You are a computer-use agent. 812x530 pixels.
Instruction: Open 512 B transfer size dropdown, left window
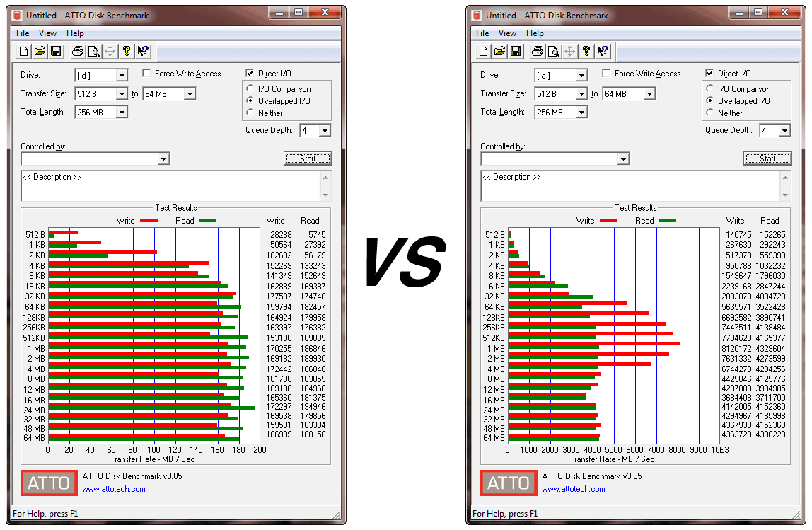[122, 94]
